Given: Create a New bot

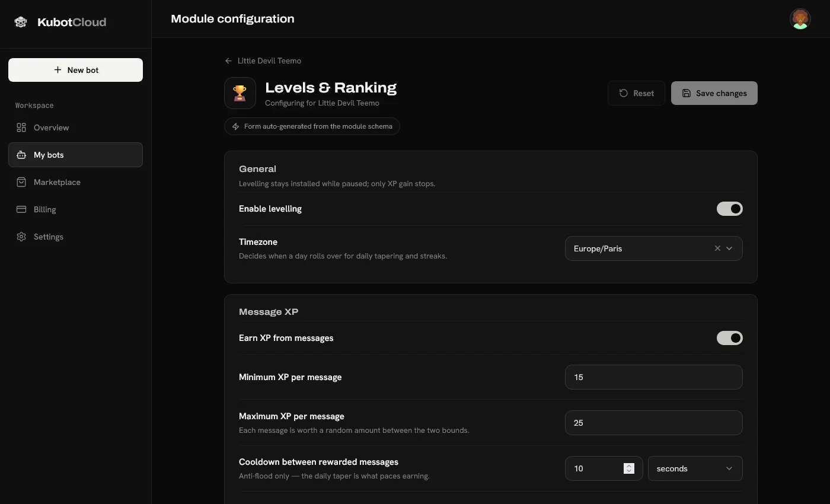Looking at the screenshot, I should (x=75, y=70).
